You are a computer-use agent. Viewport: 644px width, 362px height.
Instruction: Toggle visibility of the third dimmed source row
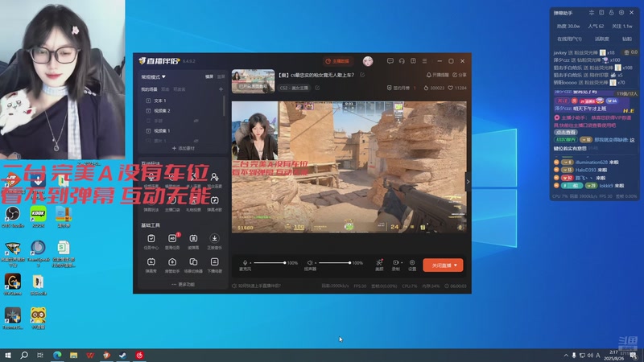pyautogui.click(x=196, y=121)
